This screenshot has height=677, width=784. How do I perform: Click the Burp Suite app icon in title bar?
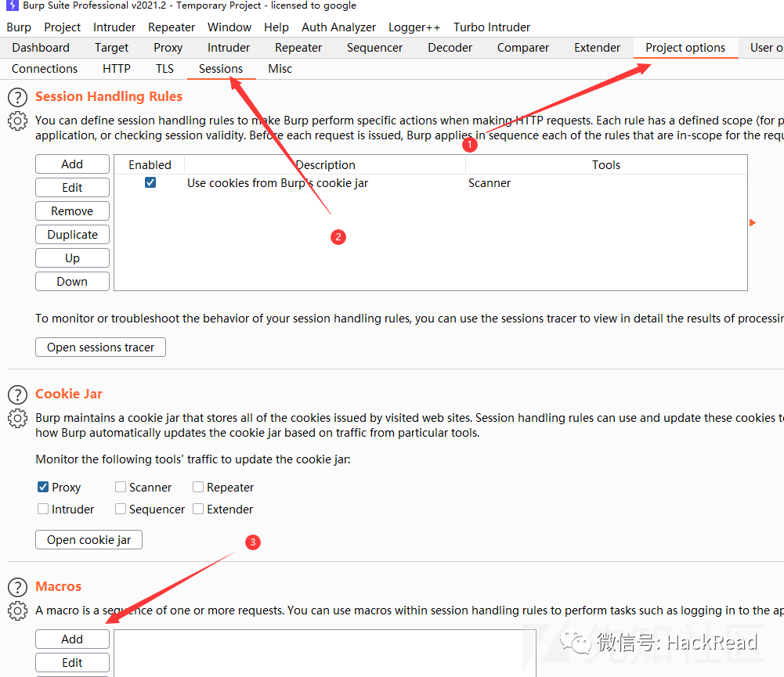click(x=13, y=5)
